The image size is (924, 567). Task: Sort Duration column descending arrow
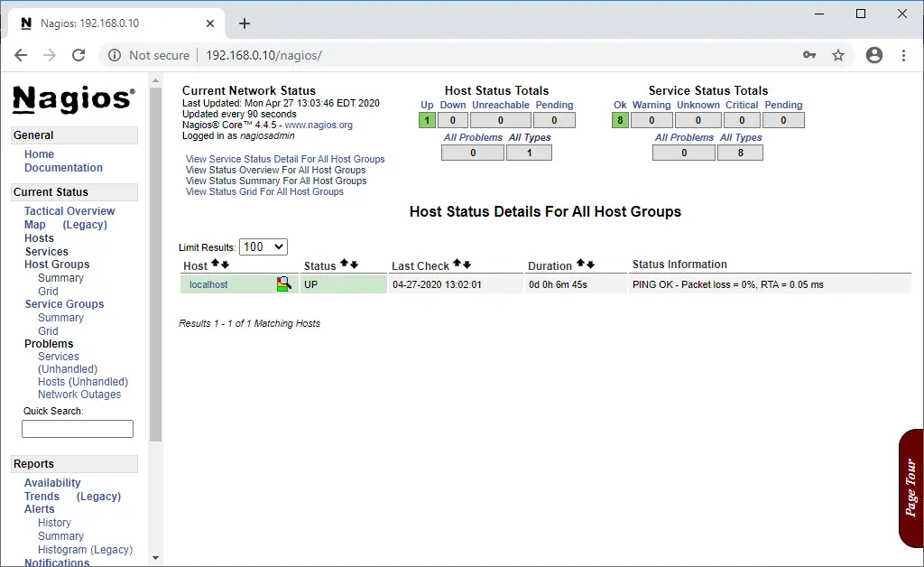point(590,265)
